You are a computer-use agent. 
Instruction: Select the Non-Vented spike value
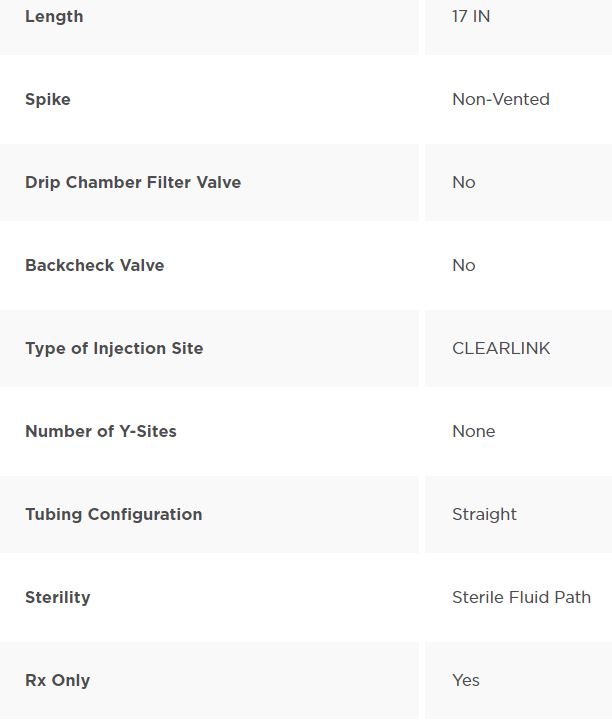[501, 99]
